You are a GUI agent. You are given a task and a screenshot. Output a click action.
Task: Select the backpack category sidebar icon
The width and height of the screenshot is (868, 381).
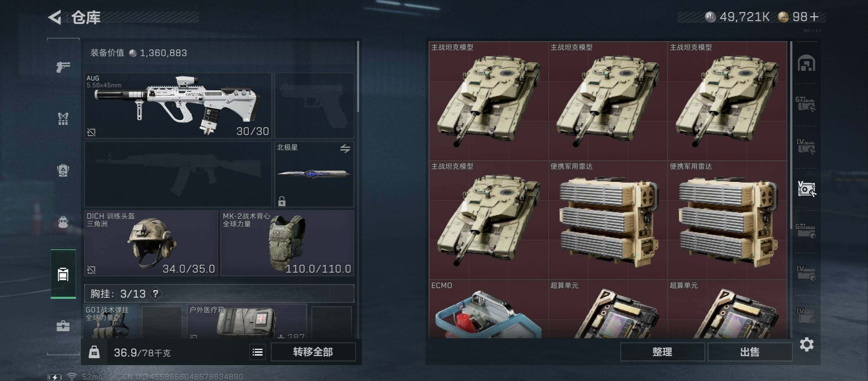pos(63,222)
